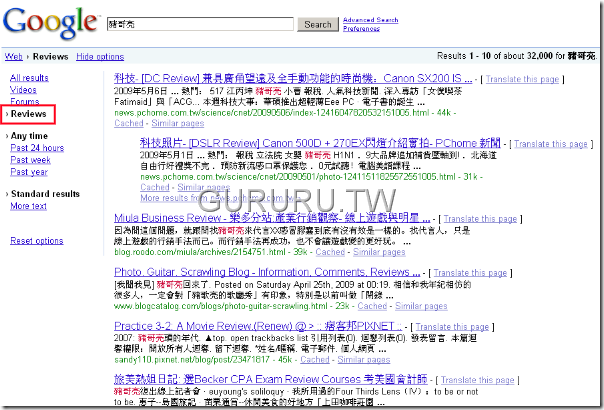Click the news.pchome.com.tw 20090505 URL text
Image resolution: width=604 pixels, height=410 pixels.
(x=272, y=113)
